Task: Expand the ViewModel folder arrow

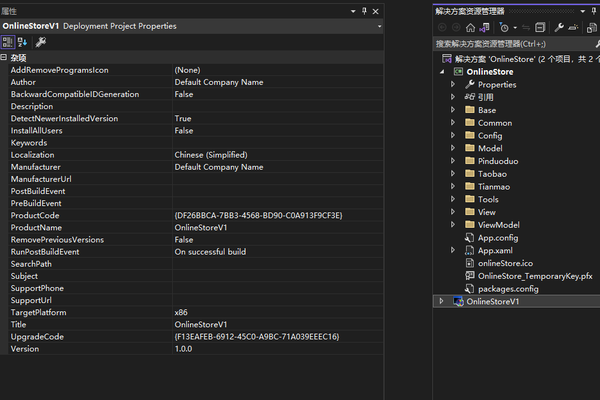Action: click(x=453, y=225)
